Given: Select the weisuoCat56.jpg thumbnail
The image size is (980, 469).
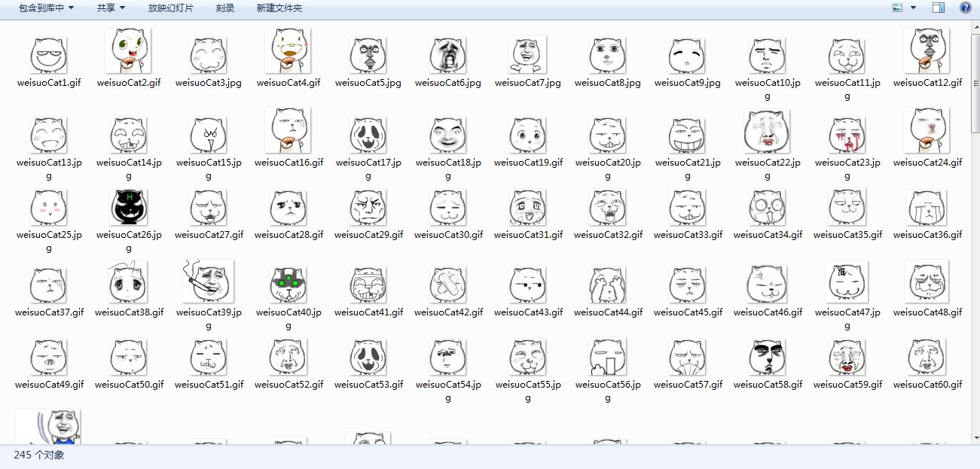Looking at the screenshot, I should [607, 357].
